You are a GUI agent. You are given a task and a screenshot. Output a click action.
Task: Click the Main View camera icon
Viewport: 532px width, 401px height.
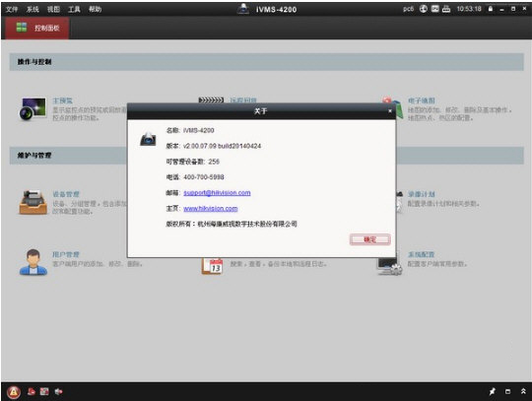point(33,108)
